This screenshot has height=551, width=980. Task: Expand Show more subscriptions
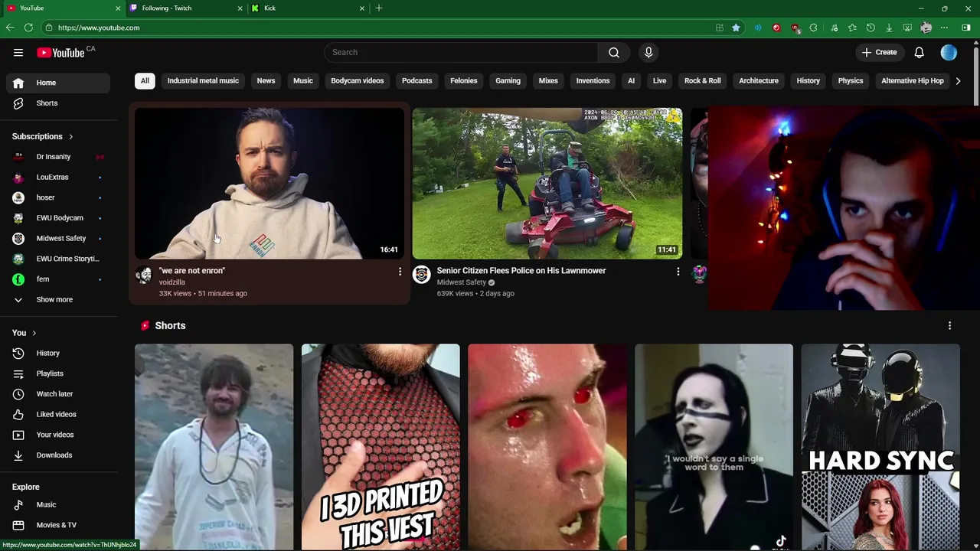pyautogui.click(x=58, y=299)
